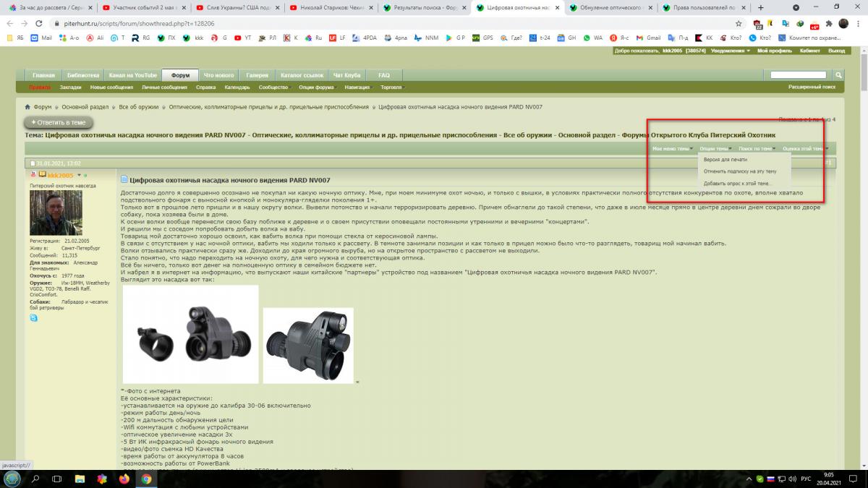This screenshot has width=868, height=488.
Task: Click the 'Ответить в теме' button
Action: click(59, 122)
